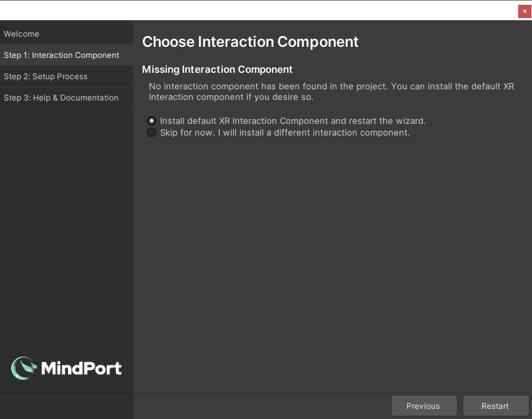Select Install default XR Interaction Component radio button
This screenshot has height=419, width=532.
coord(152,121)
